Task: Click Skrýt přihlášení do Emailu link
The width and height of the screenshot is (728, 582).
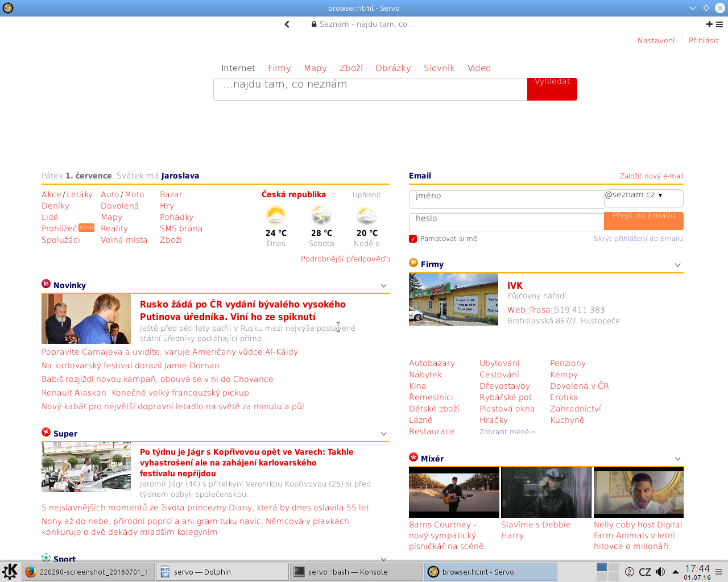Action: [x=638, y=239]
